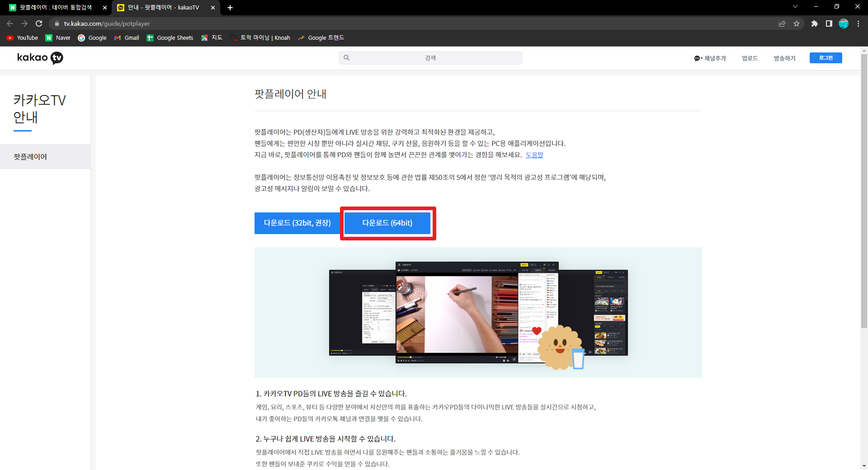Click the address bar URL

(107, 23)
